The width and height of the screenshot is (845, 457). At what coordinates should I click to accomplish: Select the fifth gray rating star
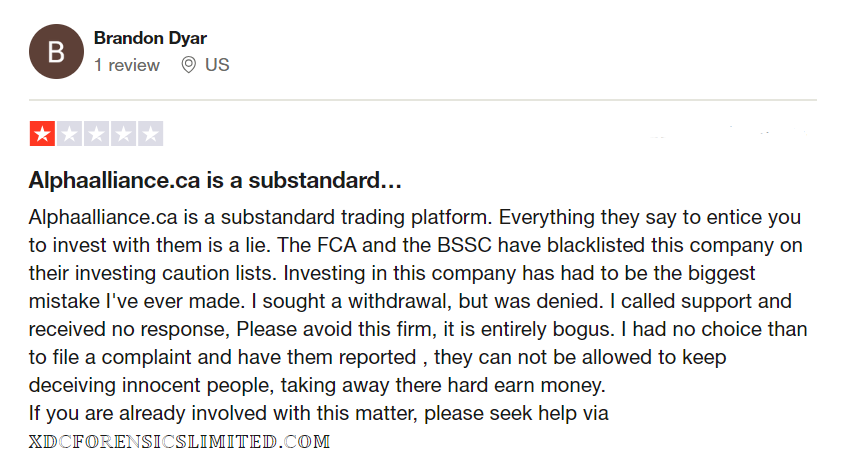(x=150, y=134)
